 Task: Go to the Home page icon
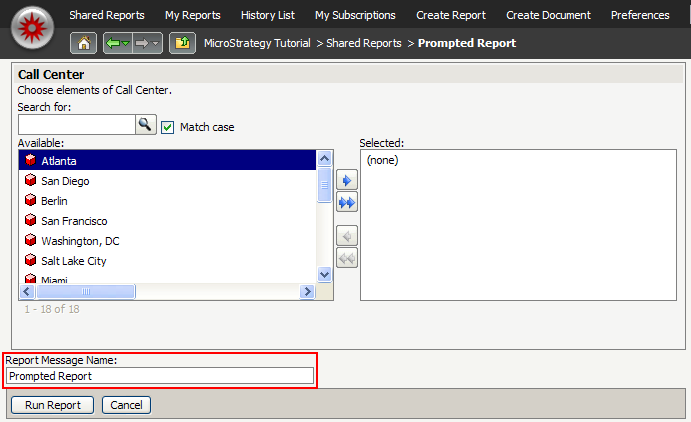coord(83,43)
